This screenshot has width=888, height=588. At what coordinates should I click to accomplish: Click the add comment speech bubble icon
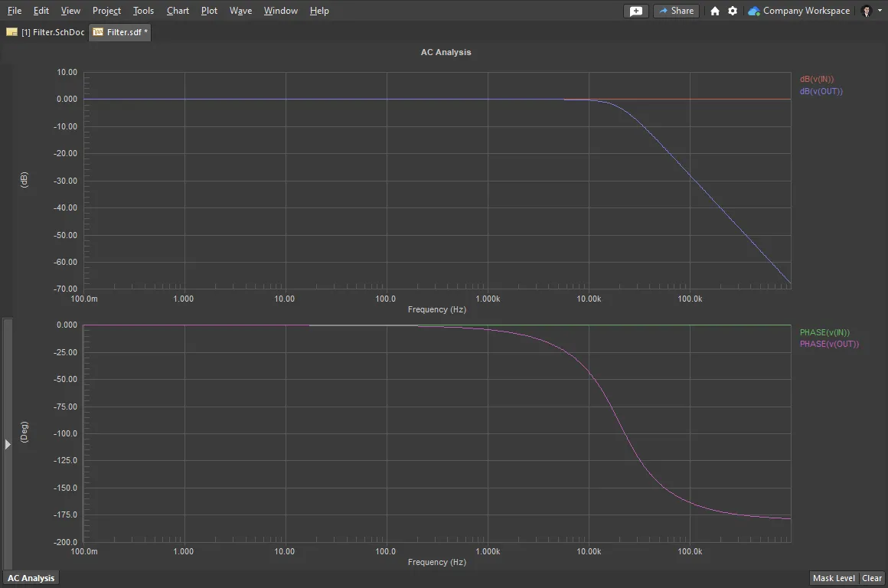point(636,11)
